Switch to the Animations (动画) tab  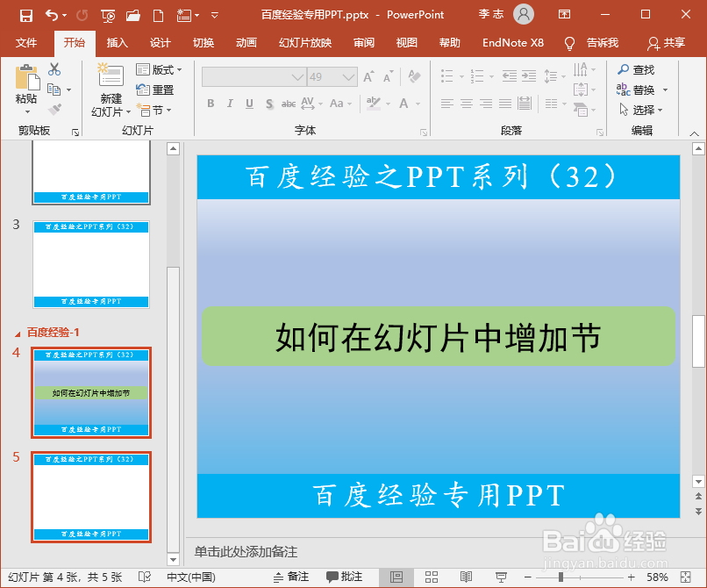click(246, 43)
